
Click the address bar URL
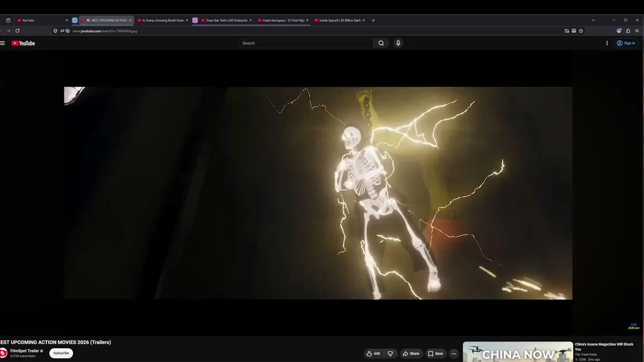pyautogui.click(x=105, y=31)
